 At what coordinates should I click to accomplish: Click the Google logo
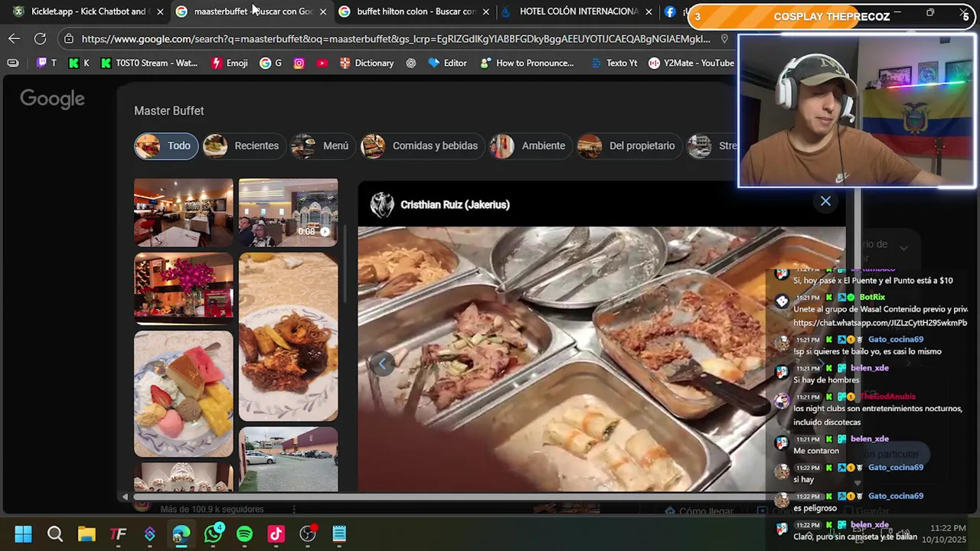tap(52, 99)
